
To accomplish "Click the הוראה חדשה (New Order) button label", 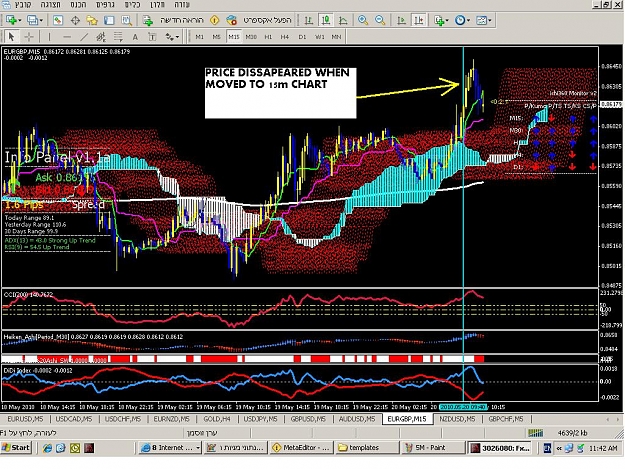I will (x=182, y=20).
